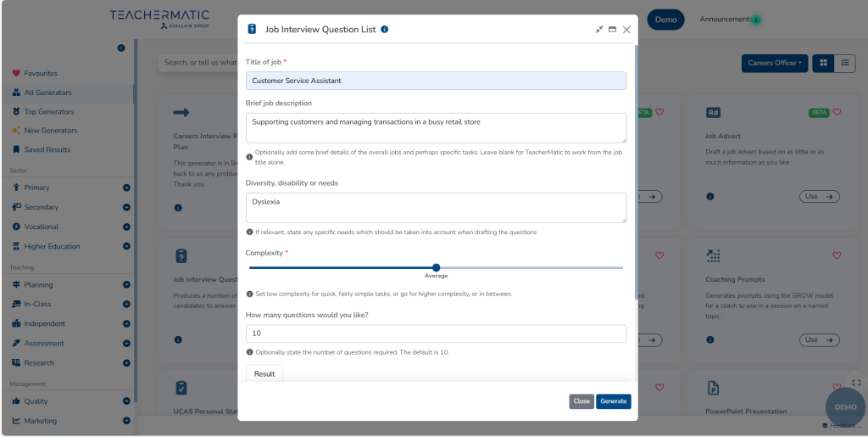Click the PowerPoint Presentation card icon
The image size is (868, 437).
[713, 388]
